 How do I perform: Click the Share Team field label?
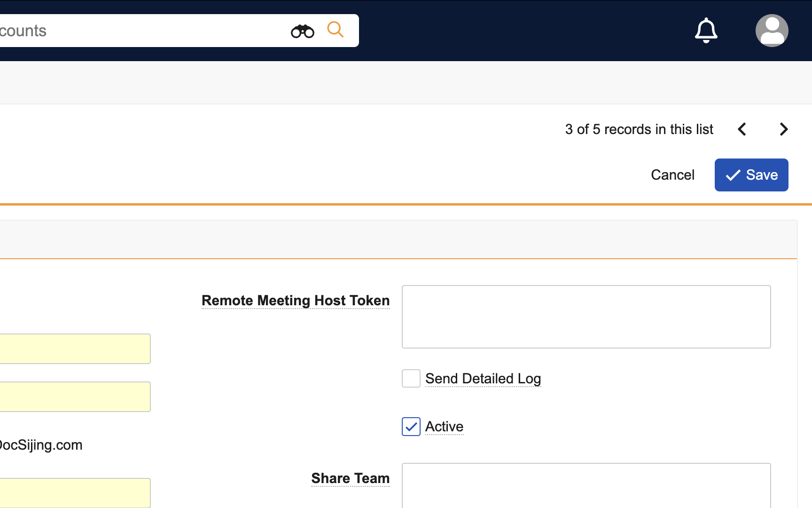[x=350, y=478]
